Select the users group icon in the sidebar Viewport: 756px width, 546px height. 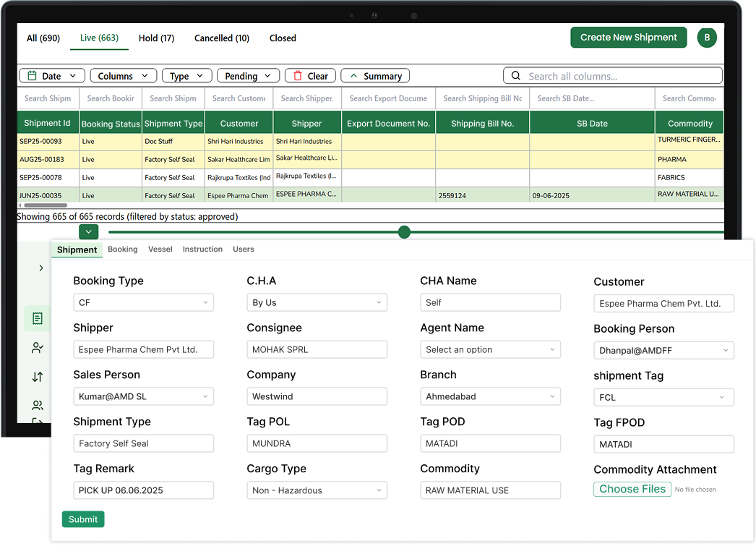point(38,405)
